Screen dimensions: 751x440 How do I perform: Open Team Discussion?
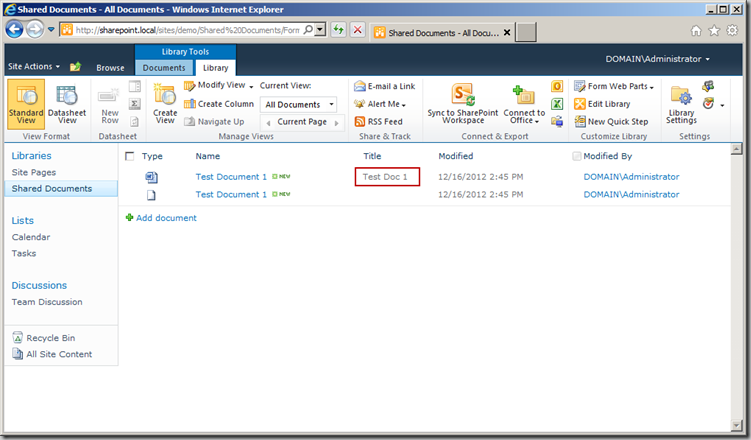pyautogui.click(x=47, y=302)
